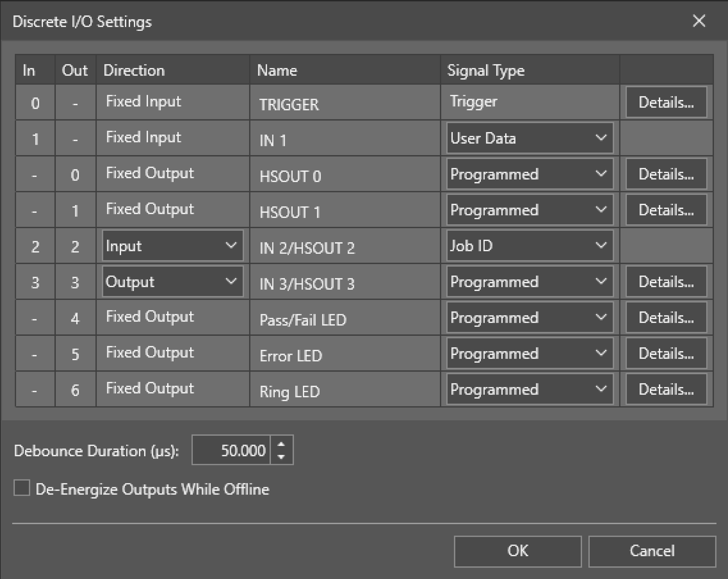728x579 pixels.
Task: Open Details for TRIGGER row
Action: point(666,102)
